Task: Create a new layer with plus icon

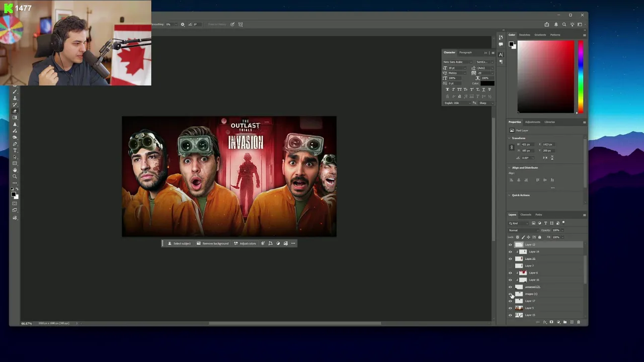Action: coord(572,322)
